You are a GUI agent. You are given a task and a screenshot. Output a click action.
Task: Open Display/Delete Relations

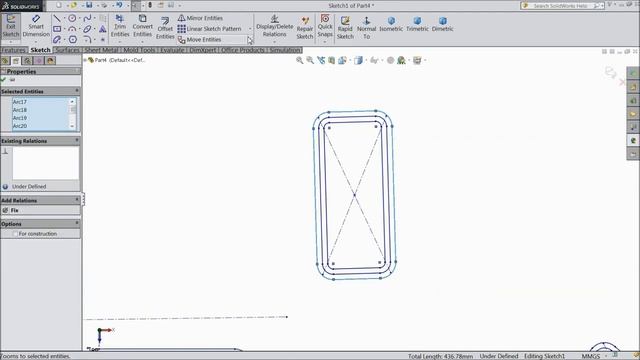275,27
